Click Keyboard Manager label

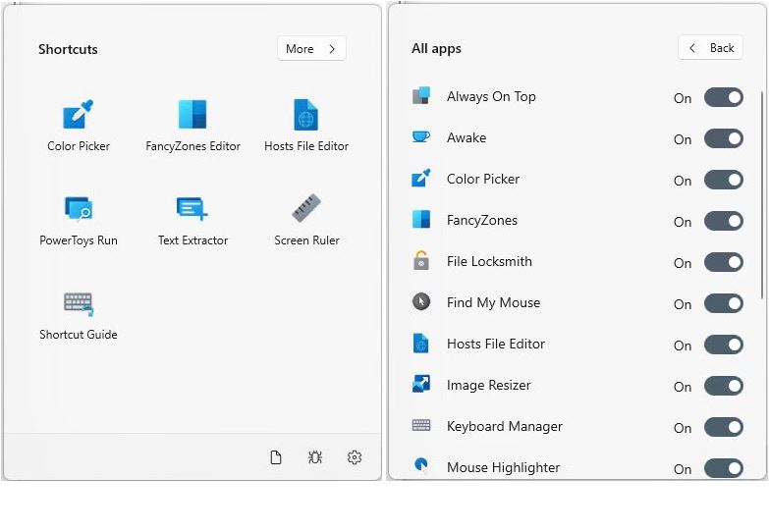click(504, 427)
